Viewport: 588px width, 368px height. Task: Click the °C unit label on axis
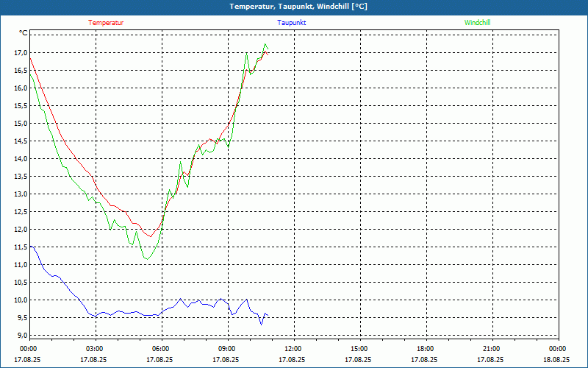tap(24, 33)
